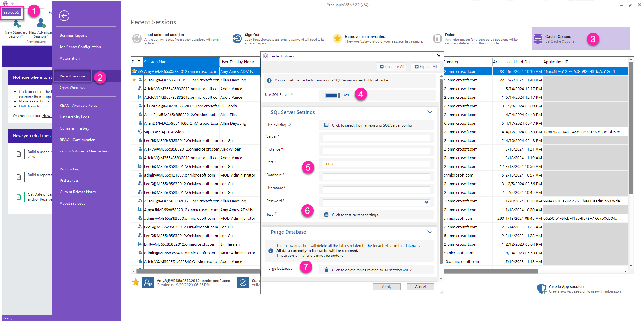Open the New Advanced Session dropdown arrow
Image resolution: width=644 pixels, height=321 pixels.
tap(47, 36)
